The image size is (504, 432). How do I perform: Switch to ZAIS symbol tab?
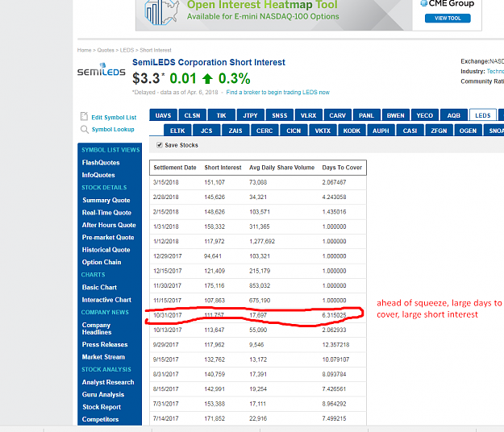[235, 131]
